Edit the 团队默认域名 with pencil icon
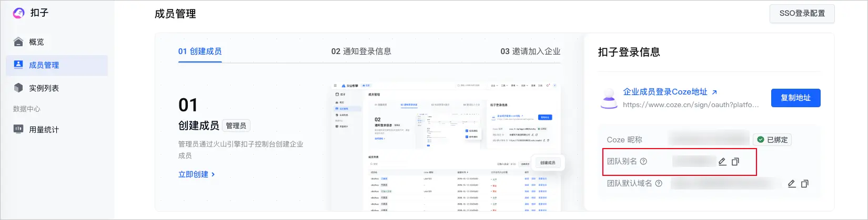The image size is (868, 220). click(x=792, y=184)
